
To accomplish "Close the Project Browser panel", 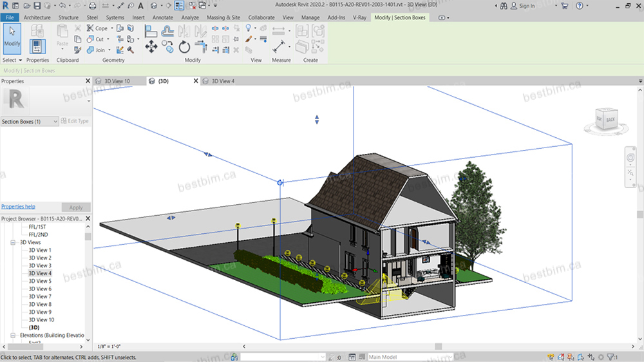I will (x=88, y=218).
